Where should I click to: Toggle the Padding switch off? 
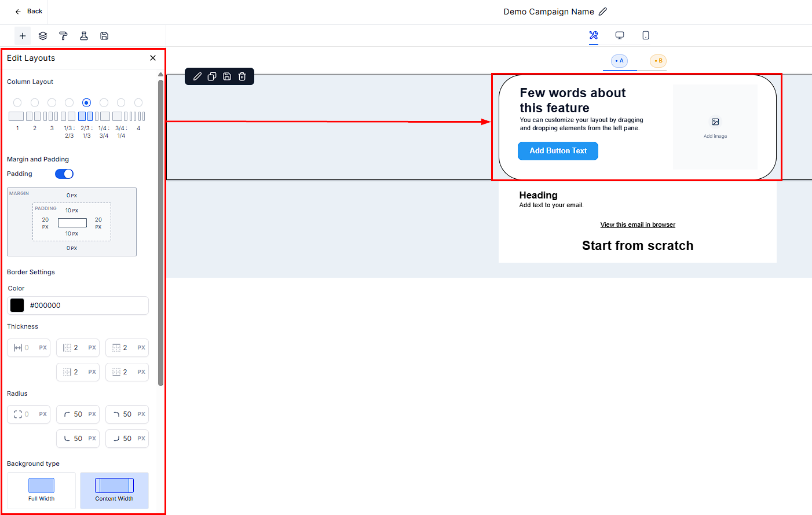point(64,174)
